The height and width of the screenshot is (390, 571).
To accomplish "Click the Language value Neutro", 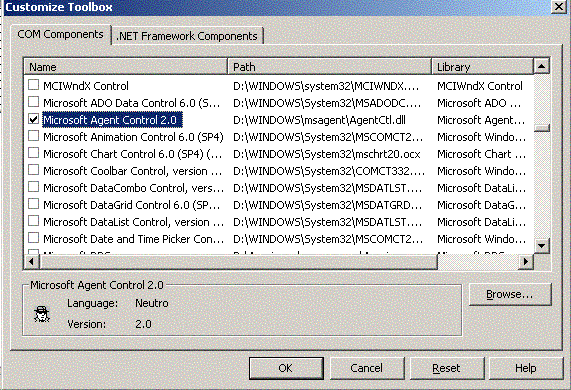I will tap(152, 303).
